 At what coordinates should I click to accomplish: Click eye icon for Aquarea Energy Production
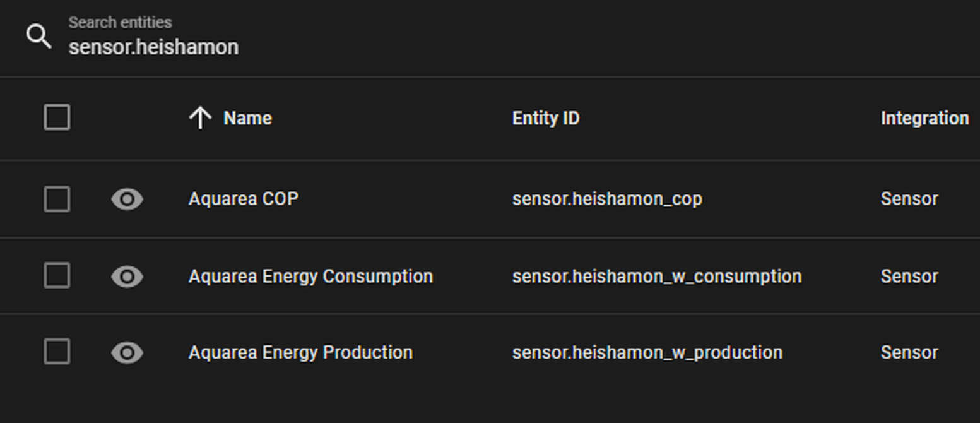click(127, 352)
